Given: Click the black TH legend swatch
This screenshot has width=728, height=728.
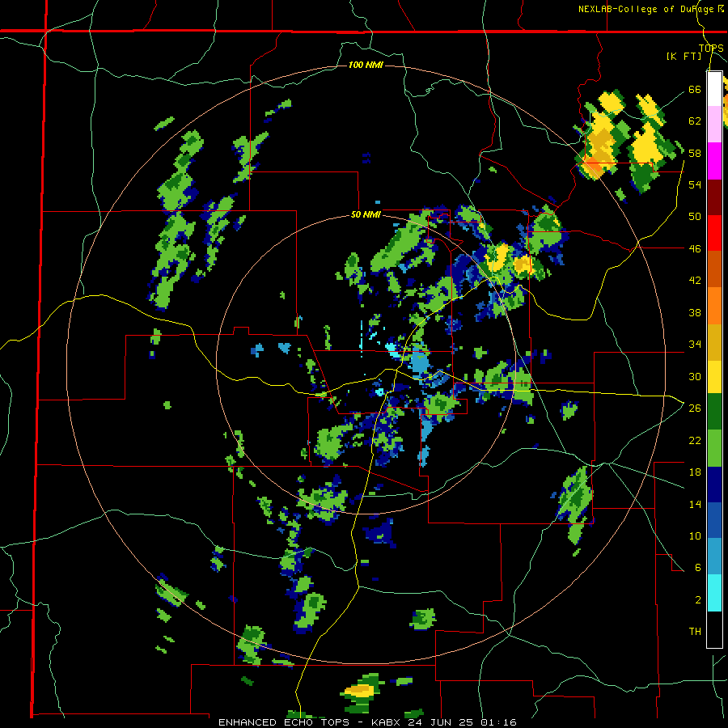Looking at the screenshot, I should 714,629.
